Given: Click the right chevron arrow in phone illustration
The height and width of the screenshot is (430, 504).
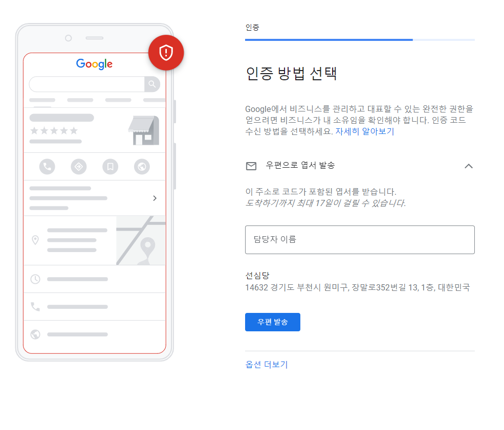Looking at the screenshot, I should point(155,198).
